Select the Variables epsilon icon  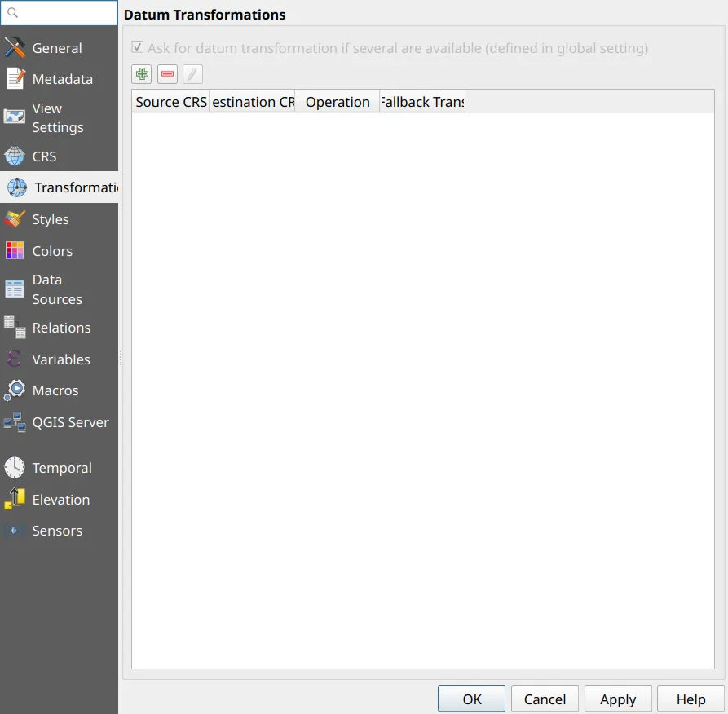pyautogui.click(x=15, y=359)
